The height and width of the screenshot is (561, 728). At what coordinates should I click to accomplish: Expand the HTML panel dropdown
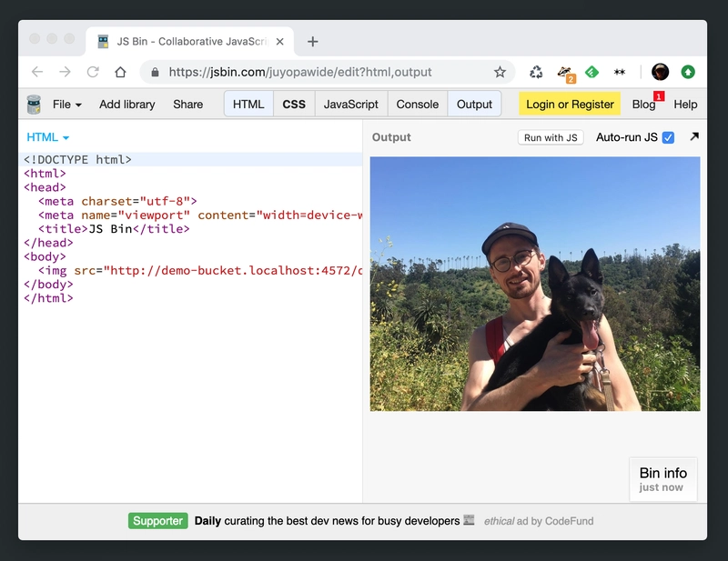coord(48,137)
